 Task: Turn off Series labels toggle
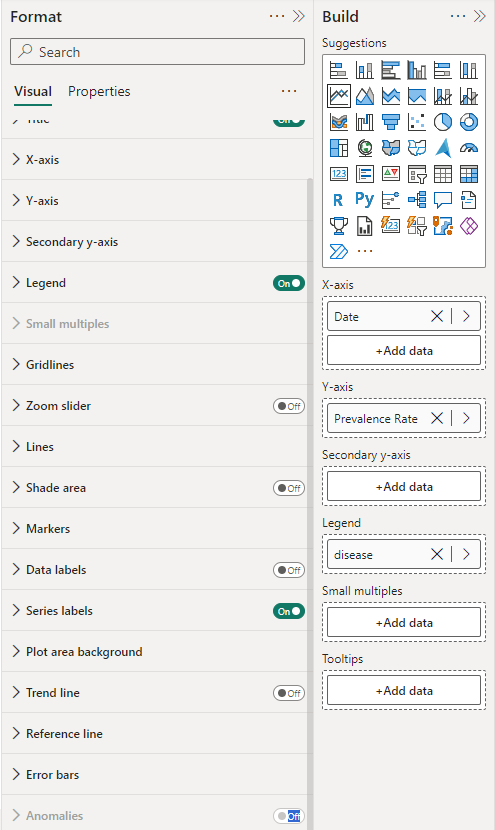pos(289,611)
